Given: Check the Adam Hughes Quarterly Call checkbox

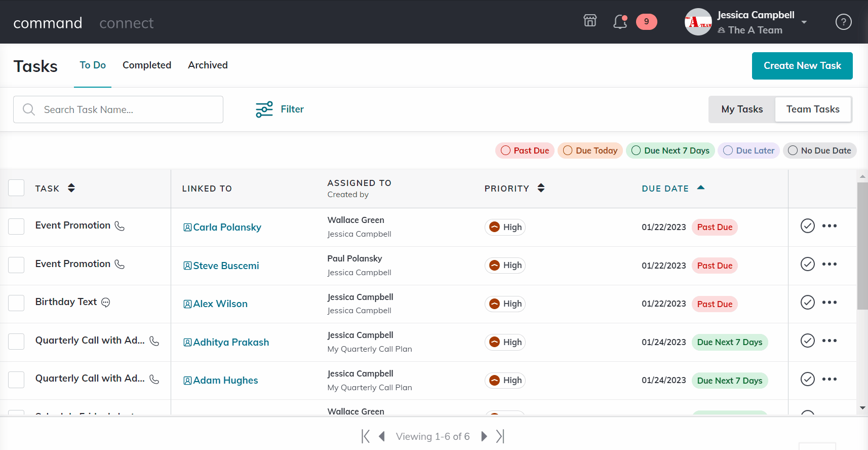Looking at the screenshot, I should (x=16, y=380).
